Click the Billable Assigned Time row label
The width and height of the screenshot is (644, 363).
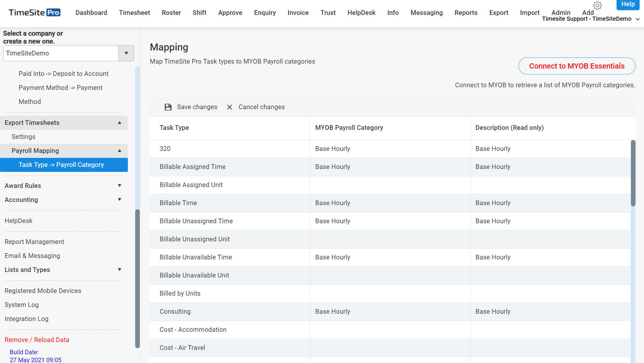coord(192,167)
